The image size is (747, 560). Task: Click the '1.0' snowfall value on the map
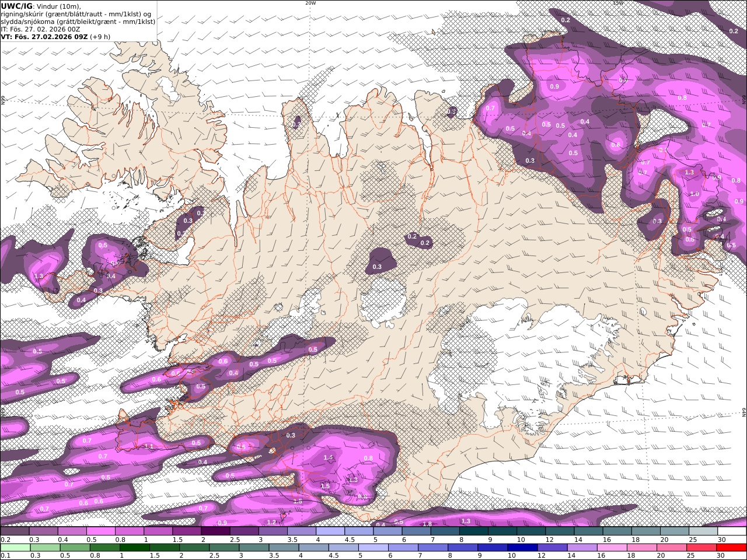[x=694, y=194]
